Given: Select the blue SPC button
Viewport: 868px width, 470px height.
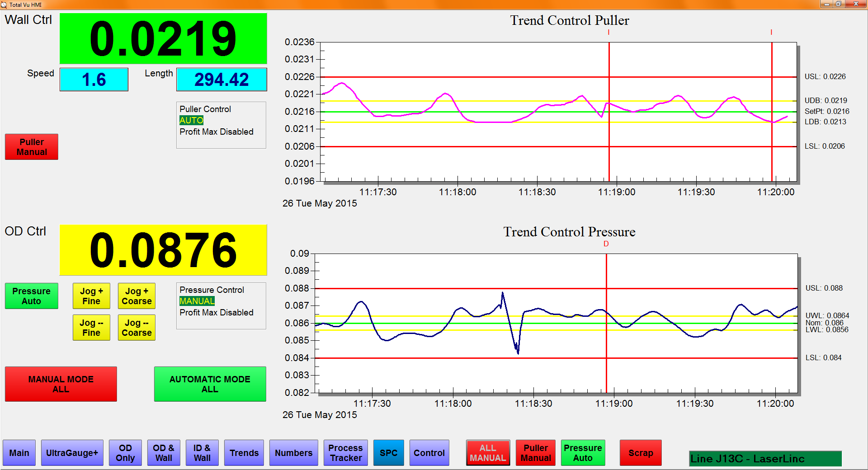Looking at the screenshot, I should pos(388,453).
